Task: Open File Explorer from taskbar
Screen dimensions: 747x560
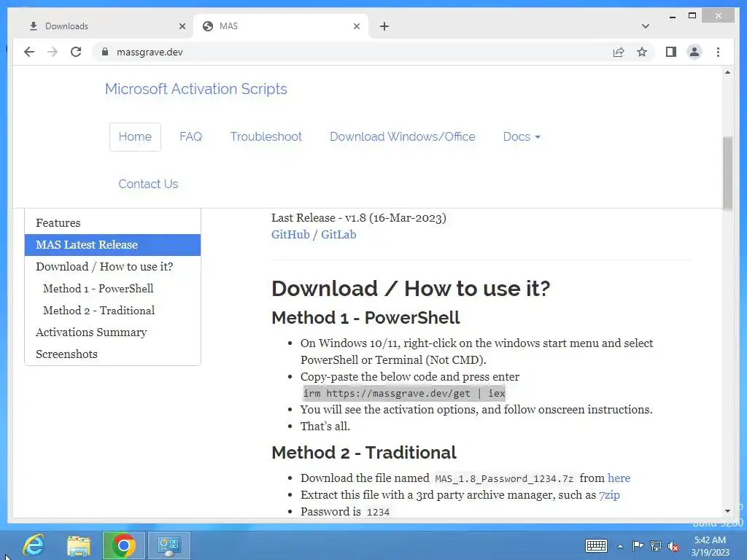Action: pyautogui.click(x=79, y=545)
